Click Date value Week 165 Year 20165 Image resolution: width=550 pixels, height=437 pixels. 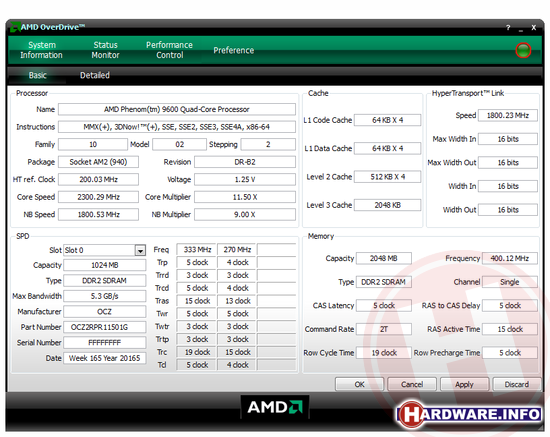105,358
